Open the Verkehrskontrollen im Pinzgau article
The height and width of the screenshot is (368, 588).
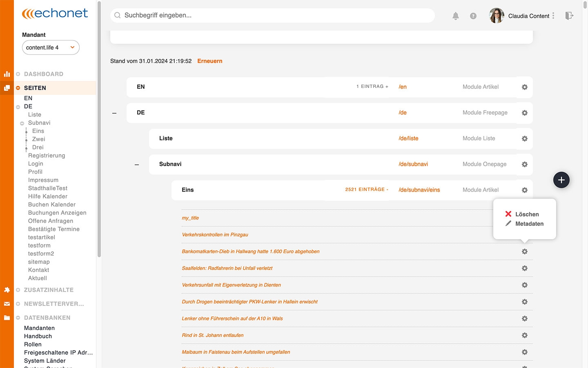coord(215,235)
